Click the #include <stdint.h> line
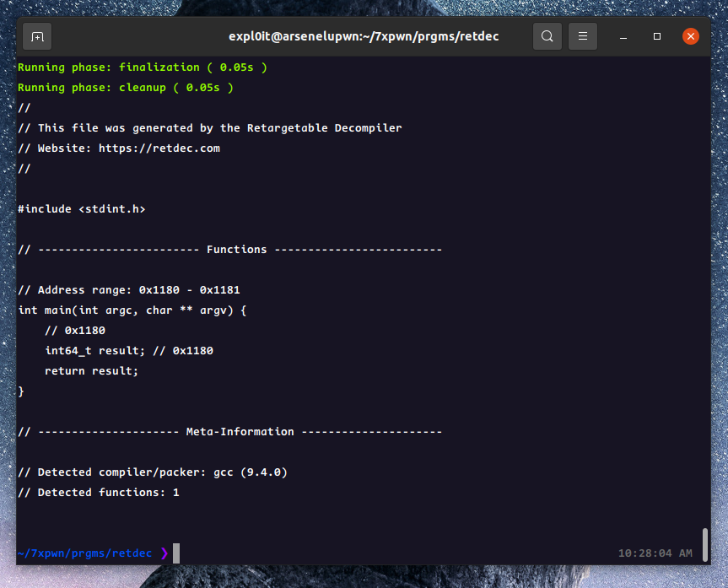This screenshot has width=728, height=588. pos(82,209)
